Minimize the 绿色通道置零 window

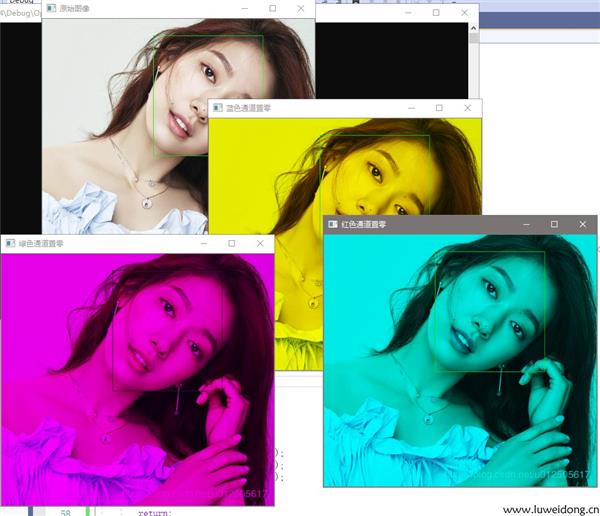203,243
